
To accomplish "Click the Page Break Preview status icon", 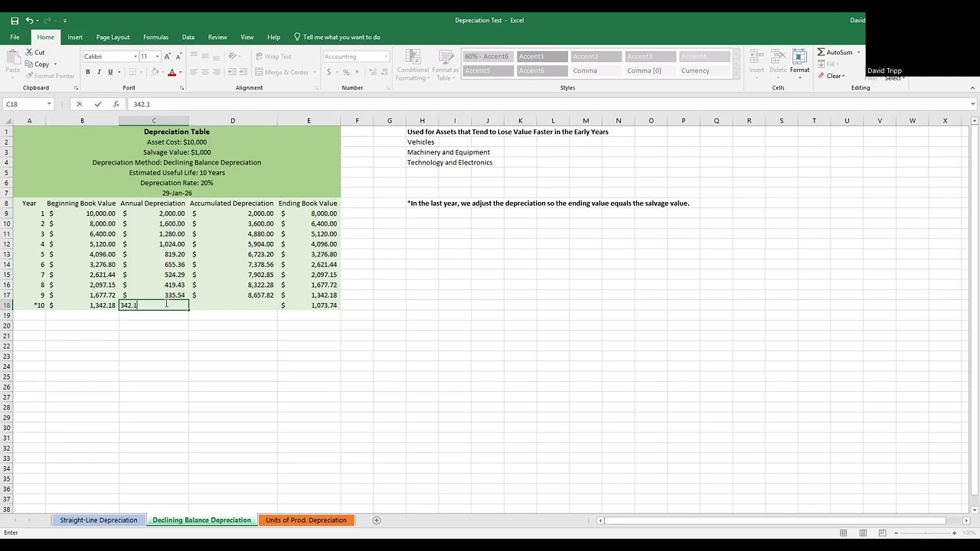I will point(882,533).
